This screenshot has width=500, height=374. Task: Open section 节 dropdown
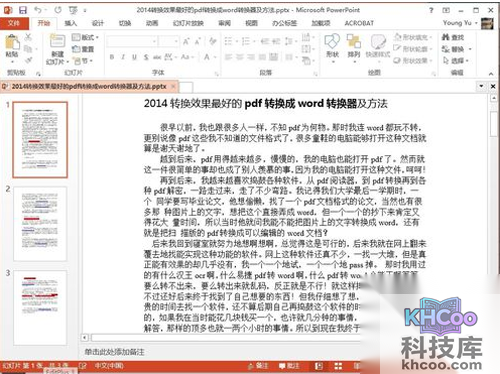[x=83, y=61]
